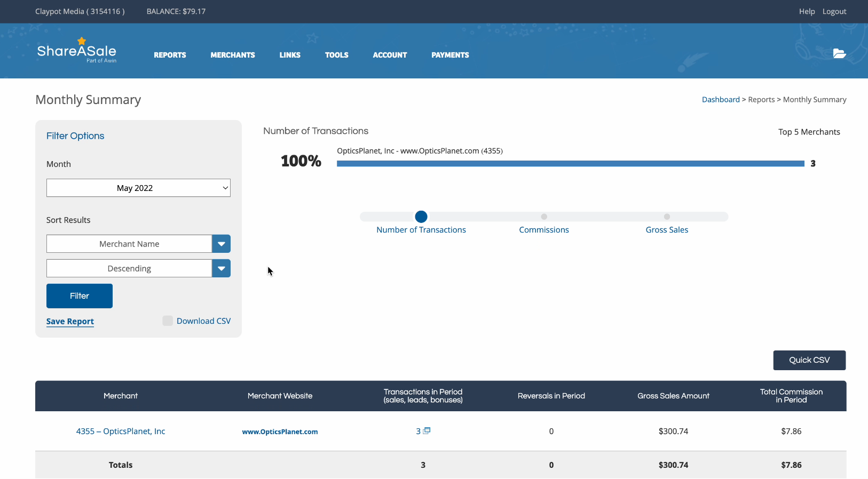Click the ShareASale logo

(x=76, y=51)
